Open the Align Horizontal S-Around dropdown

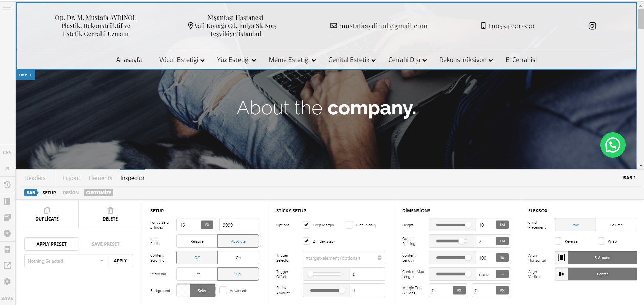(602, 258)
